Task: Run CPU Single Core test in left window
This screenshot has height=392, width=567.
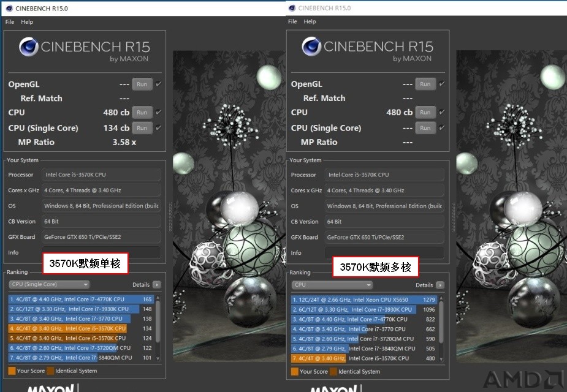Action: (x=142, y=127)
